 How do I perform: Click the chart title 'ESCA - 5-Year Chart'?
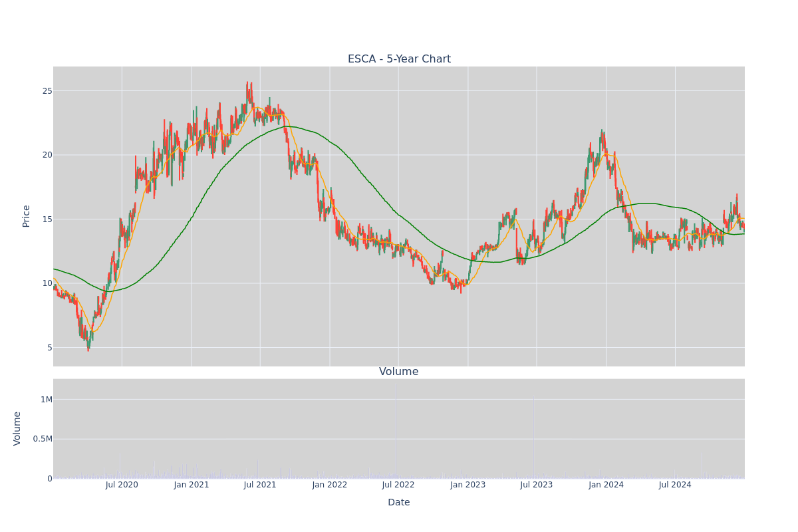pyautogui.click(x=399, y=59)
